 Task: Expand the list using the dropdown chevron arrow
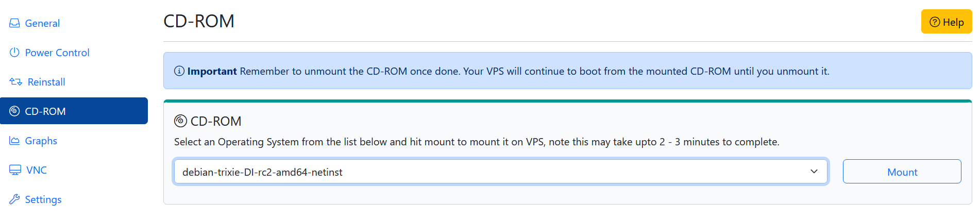814,172
